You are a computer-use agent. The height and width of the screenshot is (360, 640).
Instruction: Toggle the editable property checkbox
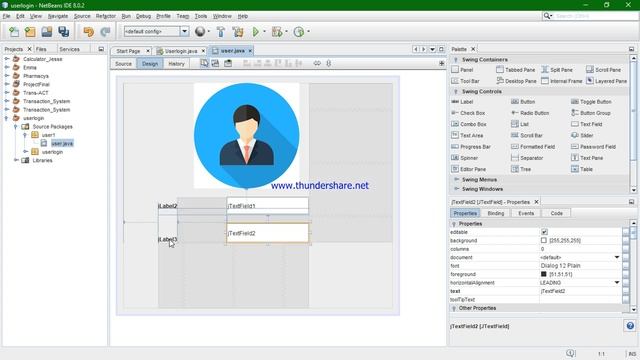click(544, 232)
